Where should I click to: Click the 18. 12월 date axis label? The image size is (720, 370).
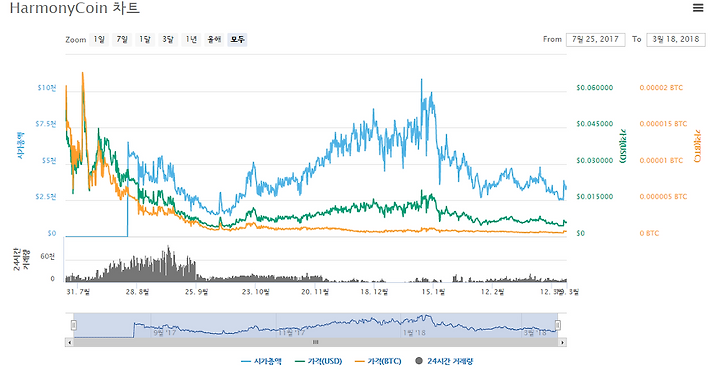374,292
